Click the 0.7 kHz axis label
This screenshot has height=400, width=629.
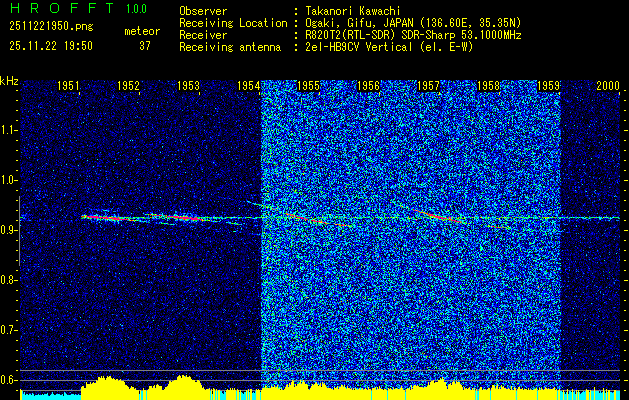8,330
